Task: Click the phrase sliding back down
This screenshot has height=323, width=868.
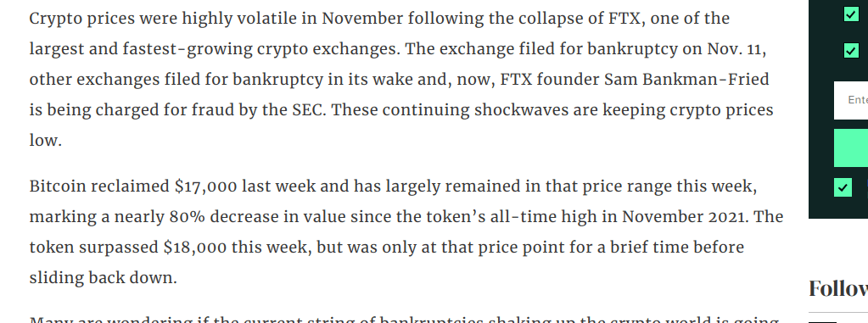Action: 101,278
